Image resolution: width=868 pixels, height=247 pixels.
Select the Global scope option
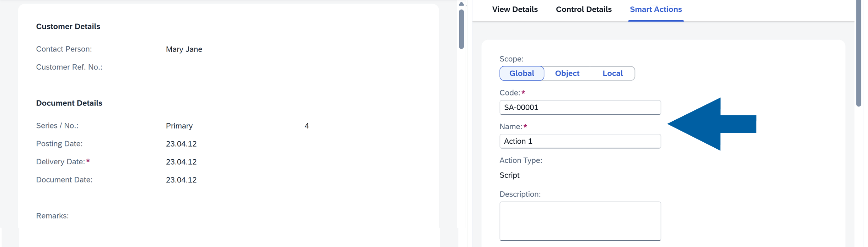pos(521,73)
